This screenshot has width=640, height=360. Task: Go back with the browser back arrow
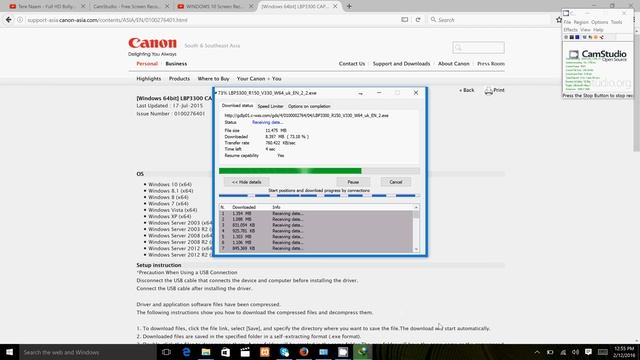coord(9,20)
